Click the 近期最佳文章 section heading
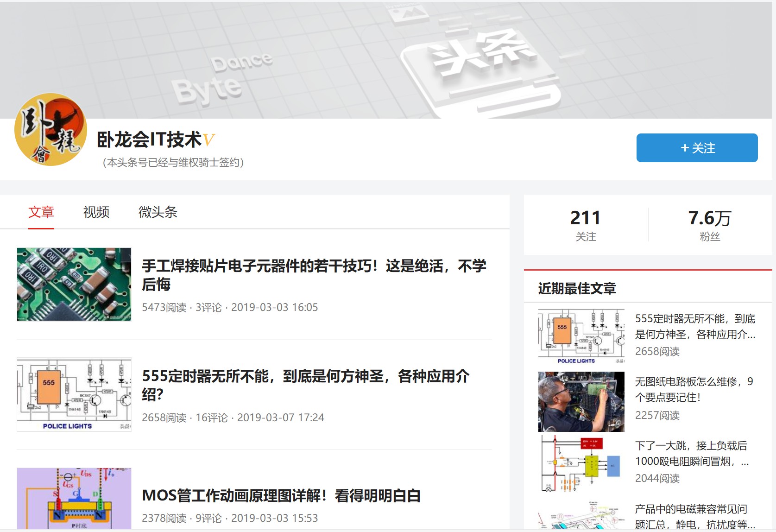Screen dimensions: 776x532 577,288
